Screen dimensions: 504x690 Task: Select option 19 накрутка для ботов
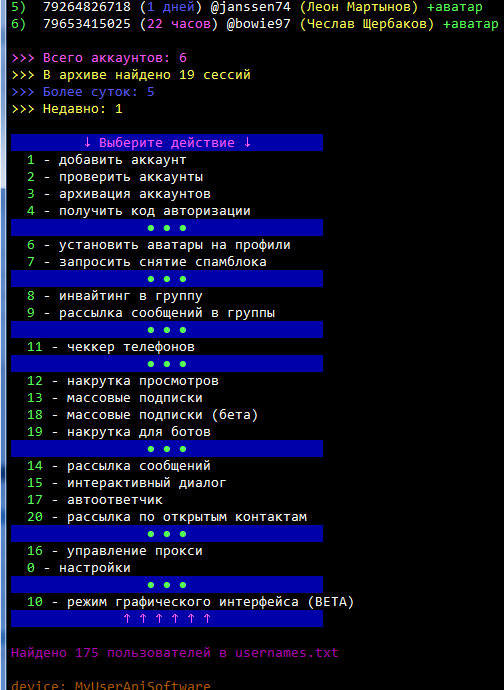click(119, 432)
